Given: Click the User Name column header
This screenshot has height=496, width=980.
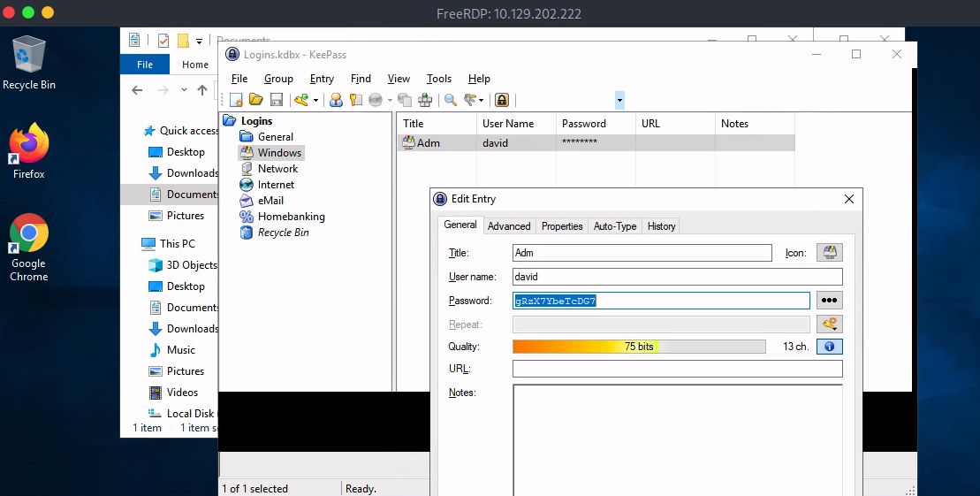Looking at the screenshot, I should click(516, 123).
